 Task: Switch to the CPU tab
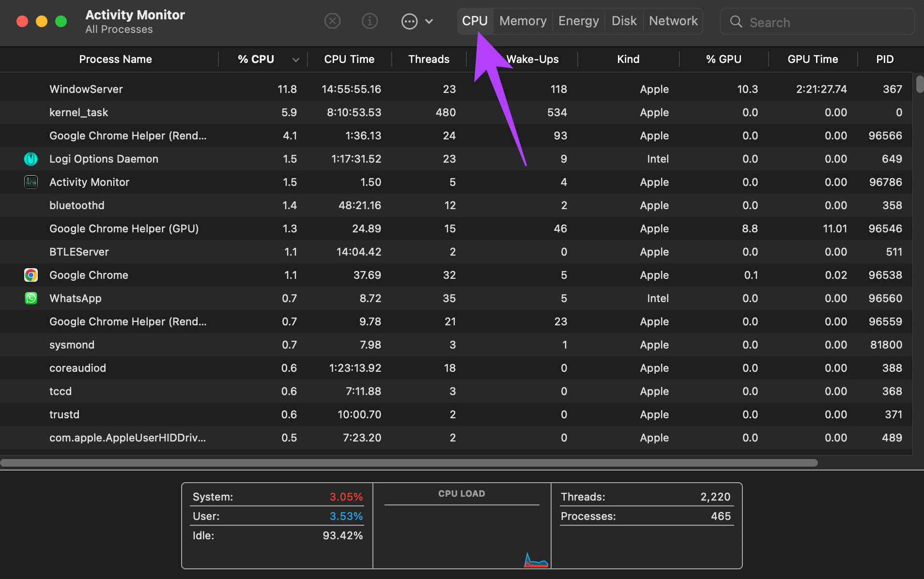pyautogui.click(x=475, y=21)
